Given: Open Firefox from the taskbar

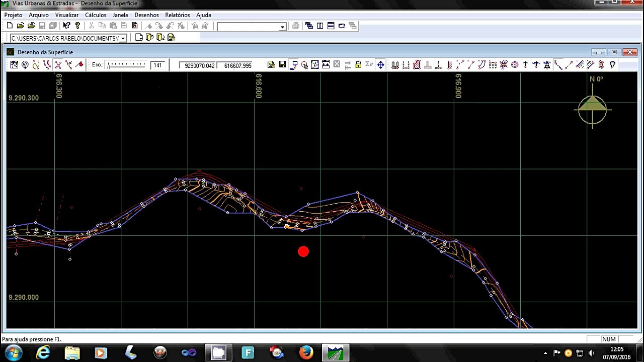Looking at the screenshot, I should (306, 353).
